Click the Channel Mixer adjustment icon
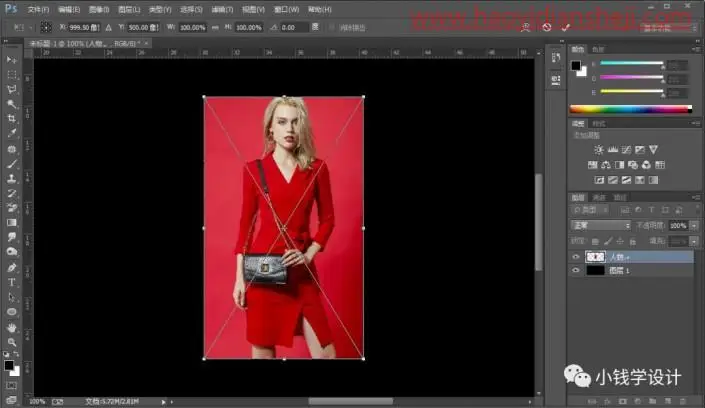 pos(646,165)
